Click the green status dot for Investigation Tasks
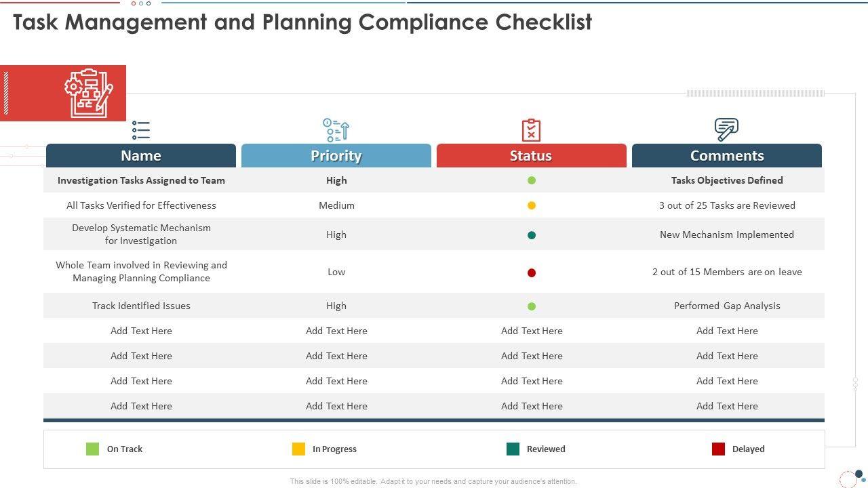The width and height of the screenshot is (868, 488). [x=532, y=180]
